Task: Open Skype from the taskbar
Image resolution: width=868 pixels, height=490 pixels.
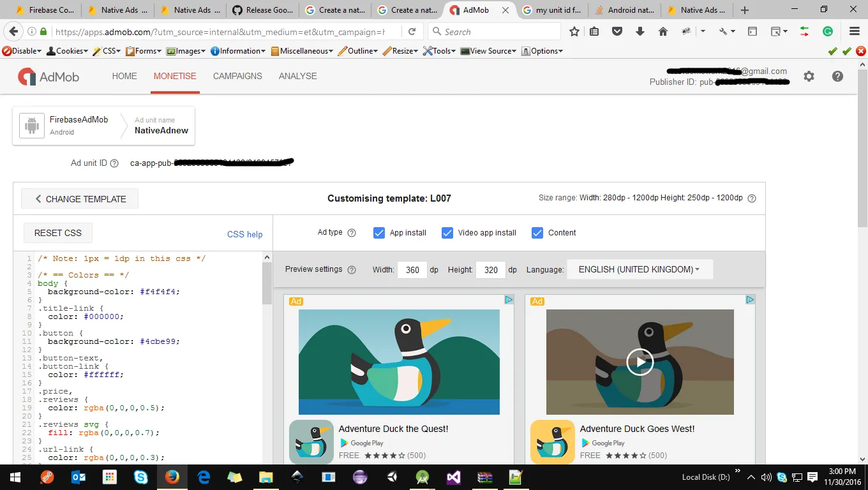Action: (x=141, y=477)
